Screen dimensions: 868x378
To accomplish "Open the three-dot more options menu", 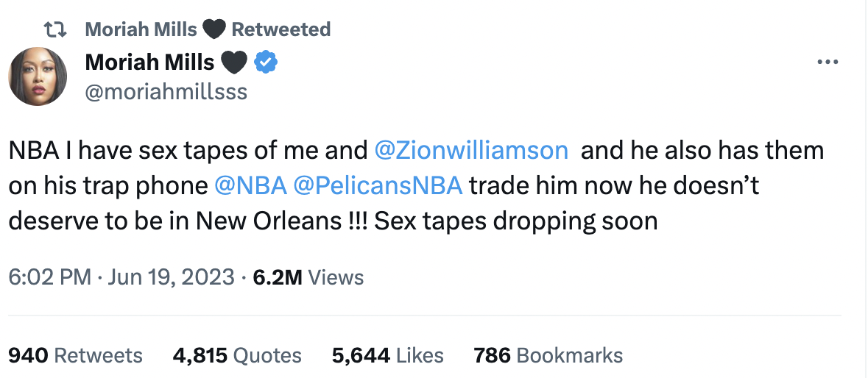I will coord(828,63).
